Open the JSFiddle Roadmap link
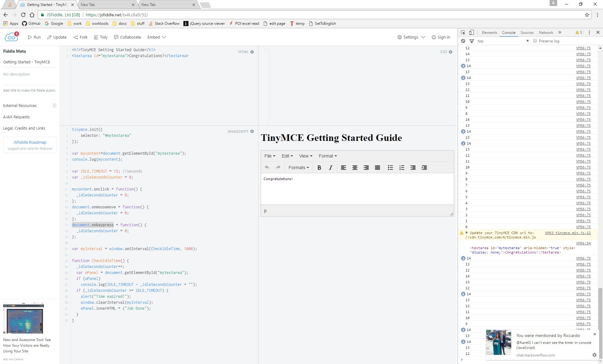603x364 pixels. pyautogui.click(x=30, y=142)
